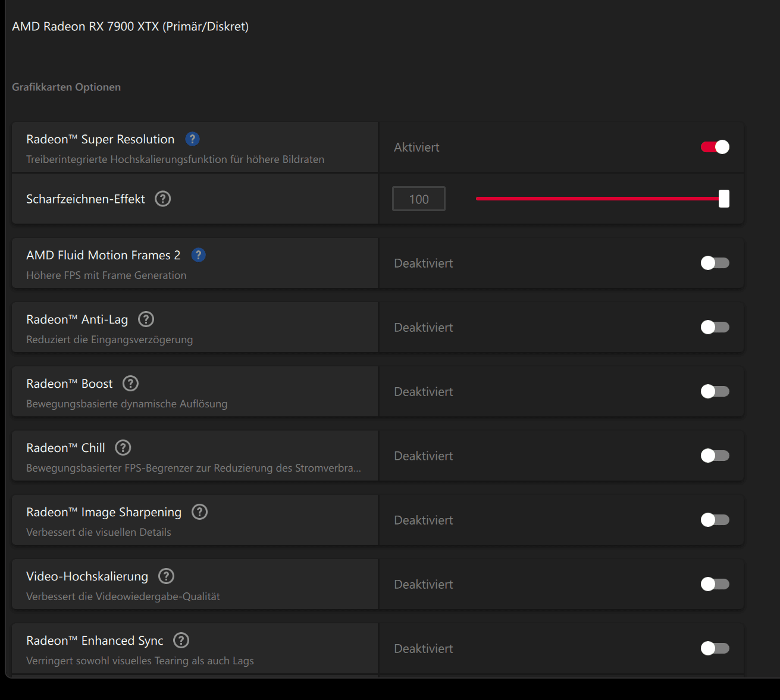Open help for Radeon Image Sharpening
The height and width of the screenshot is (700, 780).
(200, 512)
